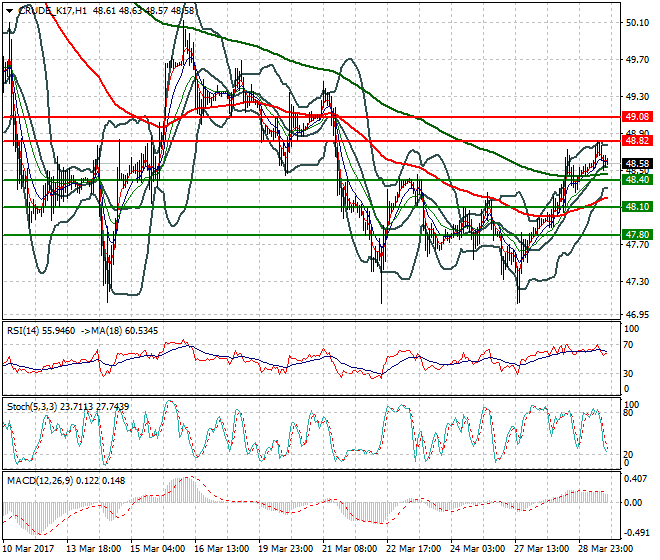Click the 49.30 price scale value
The image size is (660, 560).
click(637, 97)
